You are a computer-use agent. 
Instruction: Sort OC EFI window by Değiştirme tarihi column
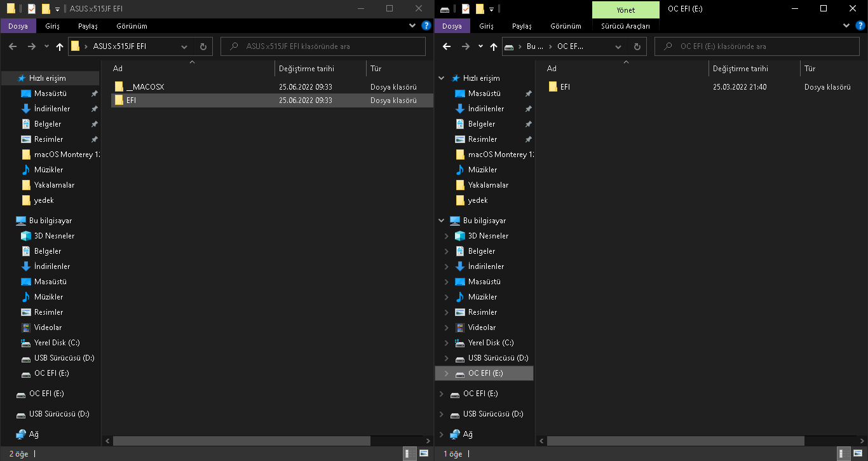(x=754, y=68)
